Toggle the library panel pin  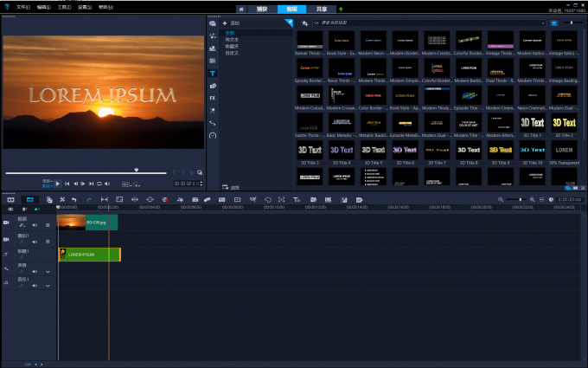point(289,23)
